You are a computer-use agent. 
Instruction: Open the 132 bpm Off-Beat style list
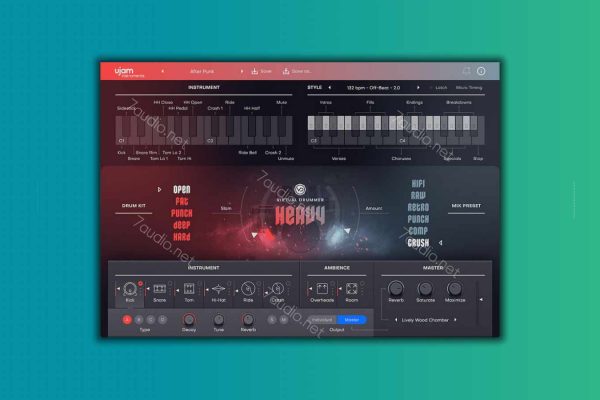(373, 88)
